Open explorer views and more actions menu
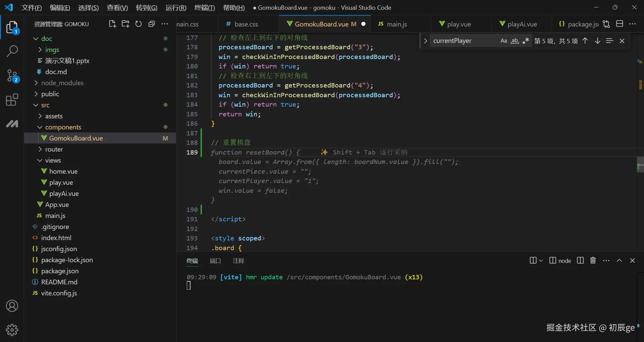644x342 pixels. (165, 24)
